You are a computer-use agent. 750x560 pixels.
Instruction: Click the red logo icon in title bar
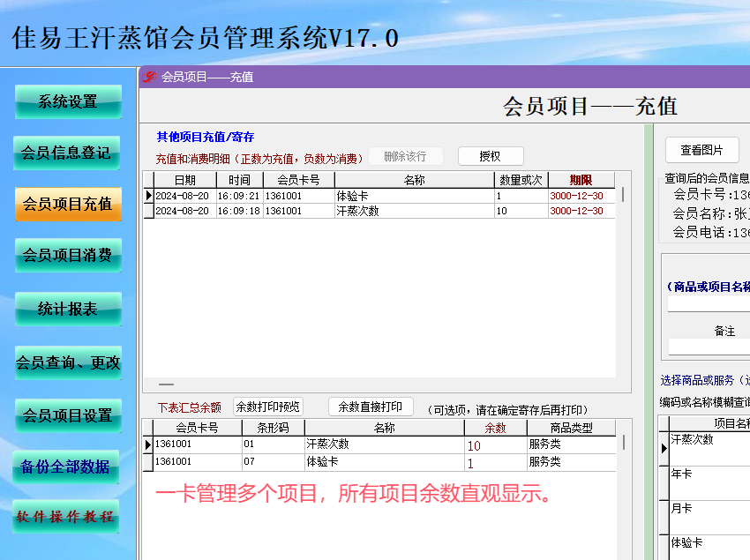coord(149,77)
